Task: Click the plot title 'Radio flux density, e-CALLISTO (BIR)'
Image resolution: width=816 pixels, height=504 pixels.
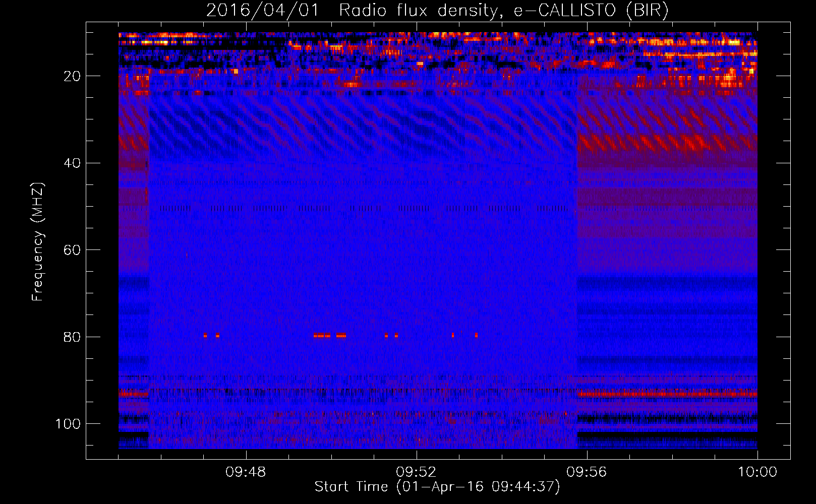Action: point(503,10)
